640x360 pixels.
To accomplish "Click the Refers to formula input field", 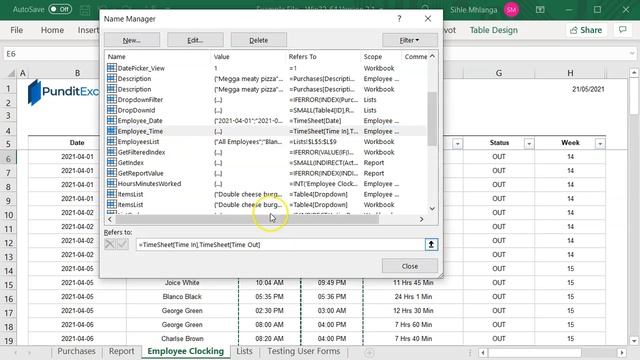I will click(280, 244).
